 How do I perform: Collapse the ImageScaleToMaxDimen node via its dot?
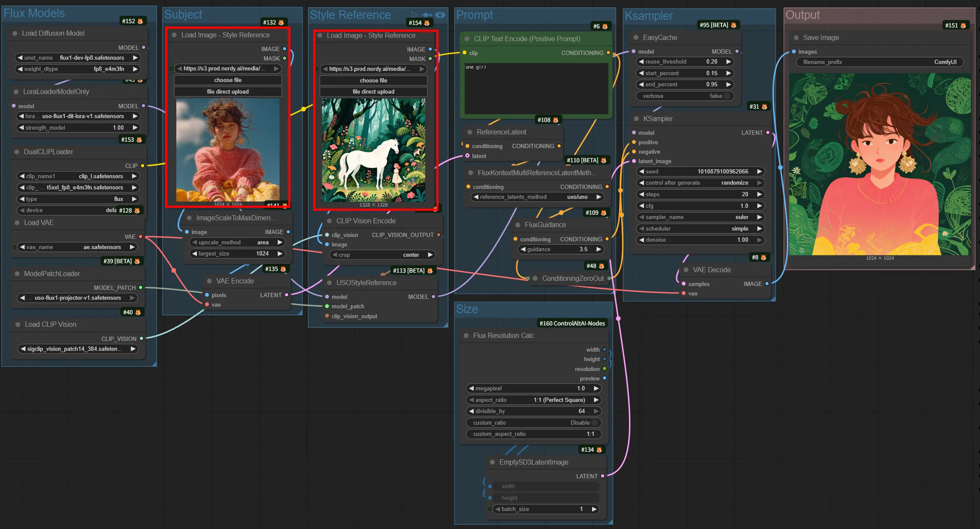click(189, 218)
